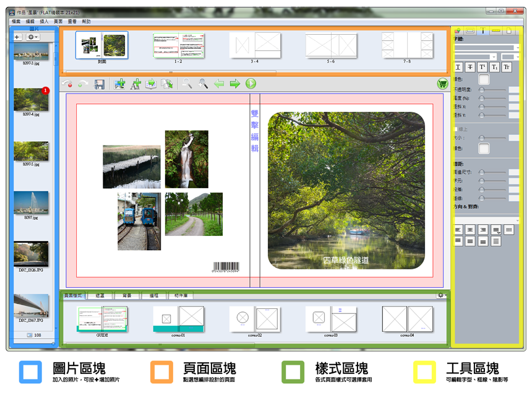
Task: Zoom out with the plain magnifier icon
Action: [187, 83]
